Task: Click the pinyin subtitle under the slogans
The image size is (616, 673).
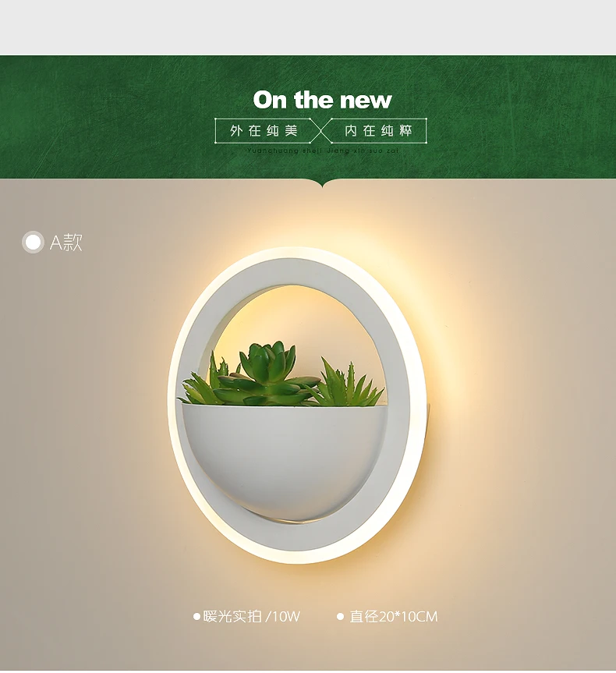Action: [323, 151]
